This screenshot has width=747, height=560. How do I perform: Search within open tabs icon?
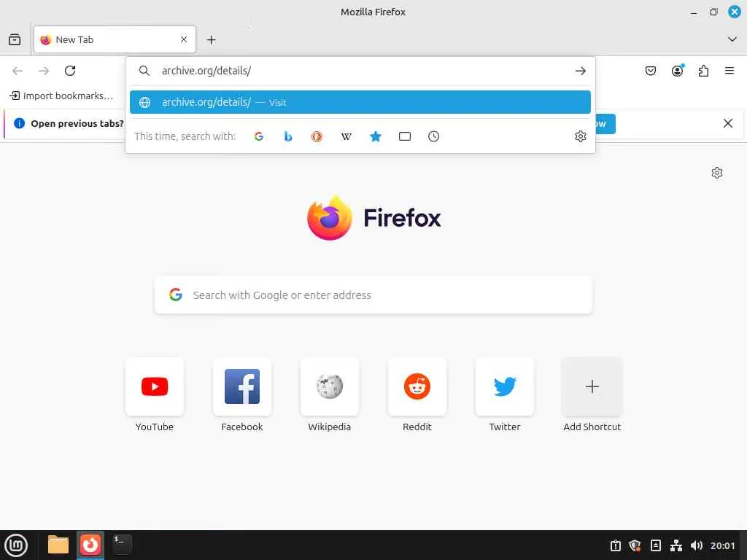[x=404, y=136]
